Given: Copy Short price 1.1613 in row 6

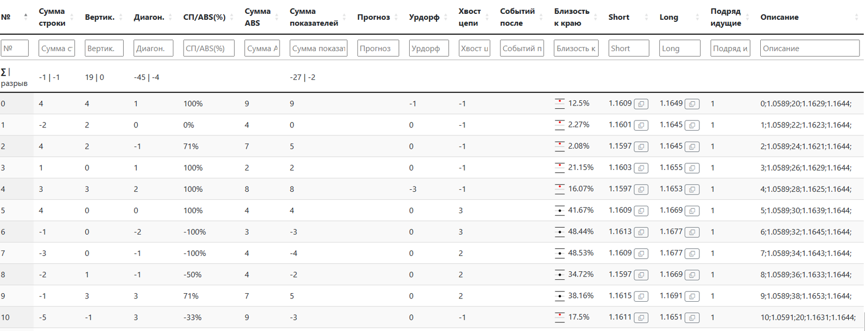Looking at the screenshot, I should point(641,232).
